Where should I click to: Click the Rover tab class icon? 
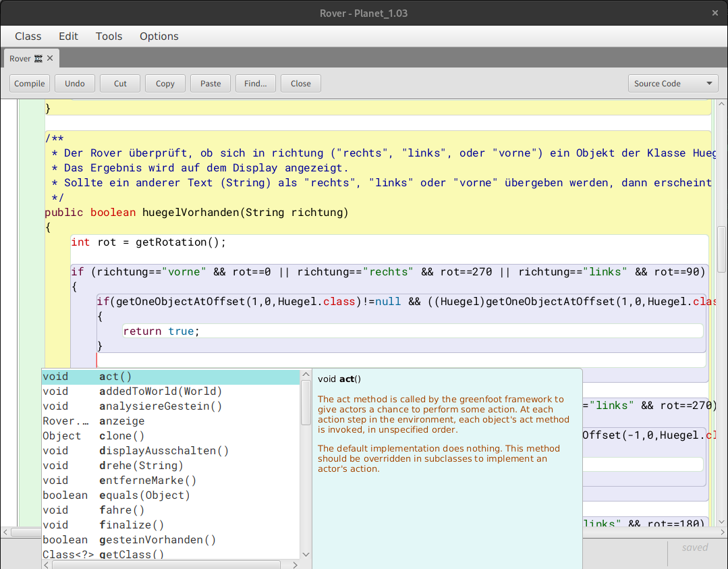tap(38, 59)
